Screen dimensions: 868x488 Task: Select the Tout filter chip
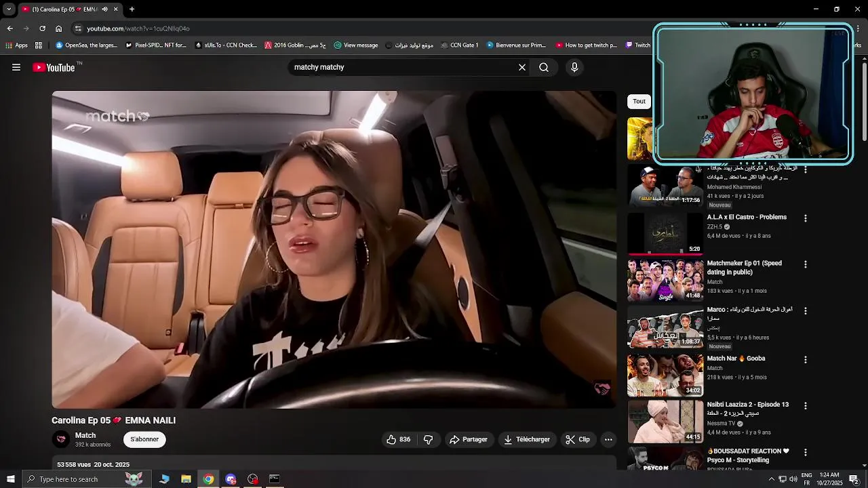click(x=639, y=101)
